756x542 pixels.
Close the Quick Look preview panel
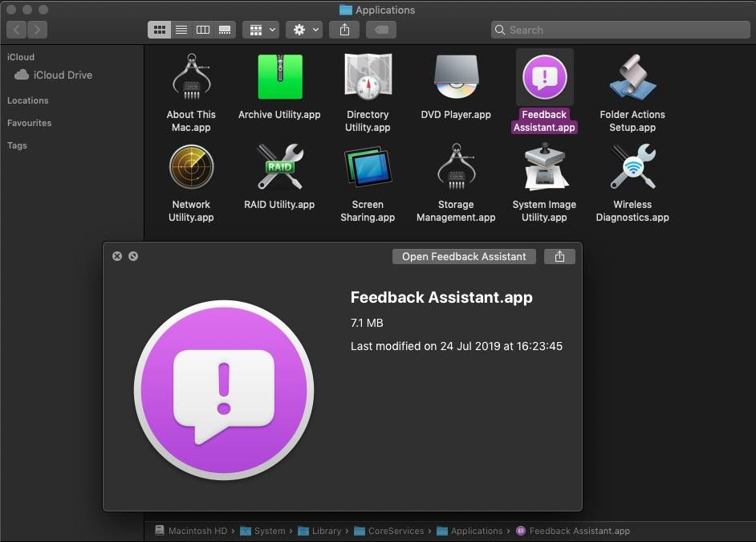point(117,256)
